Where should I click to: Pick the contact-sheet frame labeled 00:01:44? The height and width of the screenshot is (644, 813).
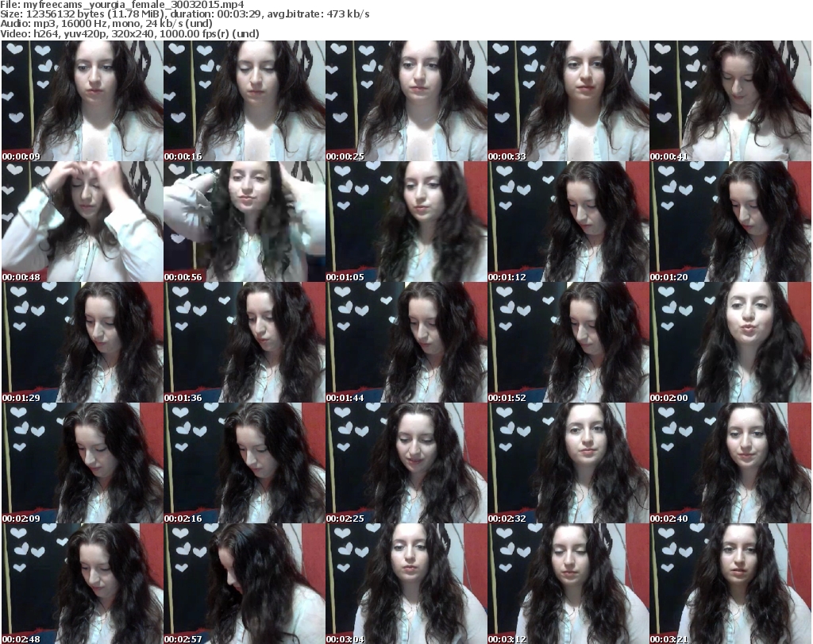406,342
